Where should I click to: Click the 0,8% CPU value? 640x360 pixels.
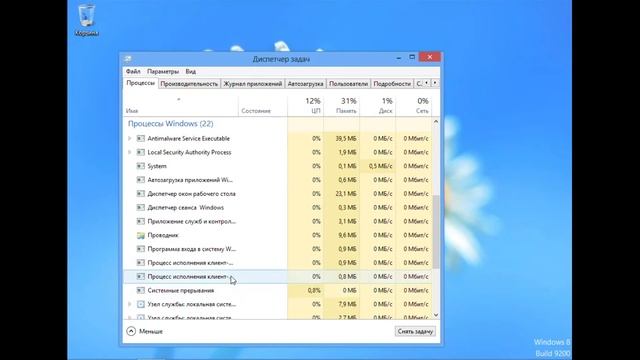pos(313,290)
